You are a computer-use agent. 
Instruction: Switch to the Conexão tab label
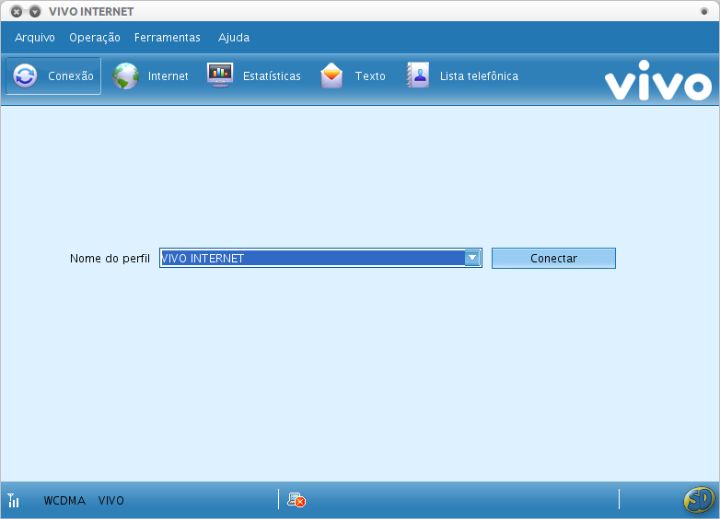(x=71, y=76)
